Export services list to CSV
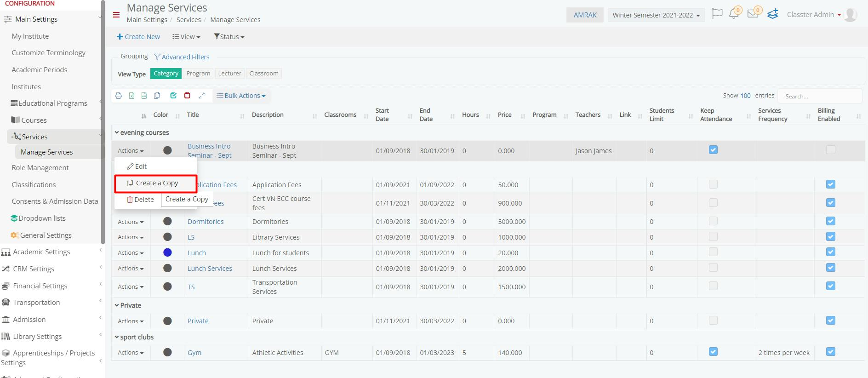Viewport: 868px width, 378px height. point(144,96)
